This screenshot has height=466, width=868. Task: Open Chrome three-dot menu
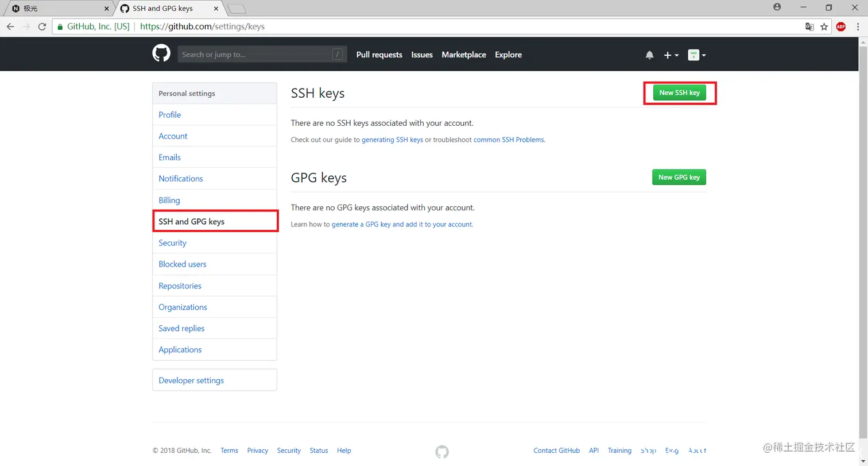[x=858, y=26]
